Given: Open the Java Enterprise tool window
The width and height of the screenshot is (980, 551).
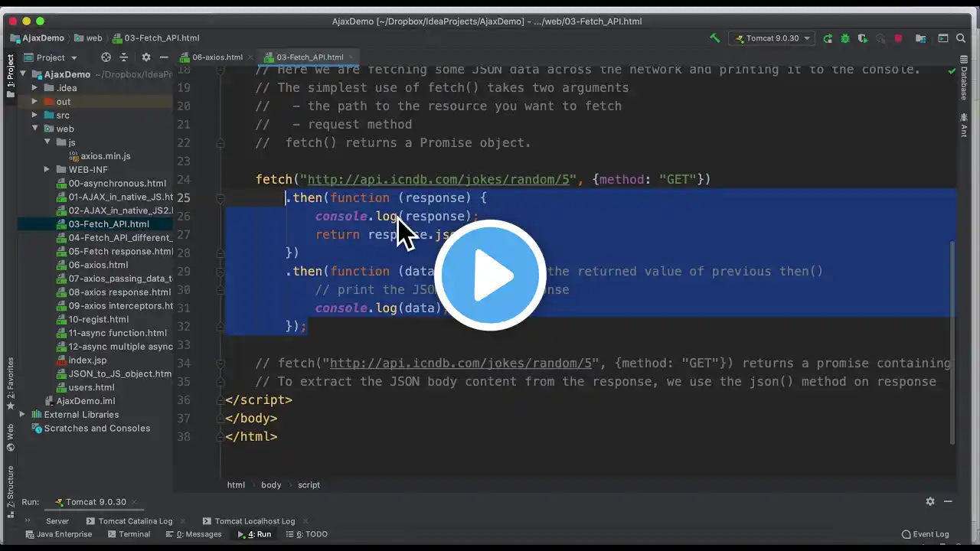Looking at the screenshot, I should [x=58, y=534].
